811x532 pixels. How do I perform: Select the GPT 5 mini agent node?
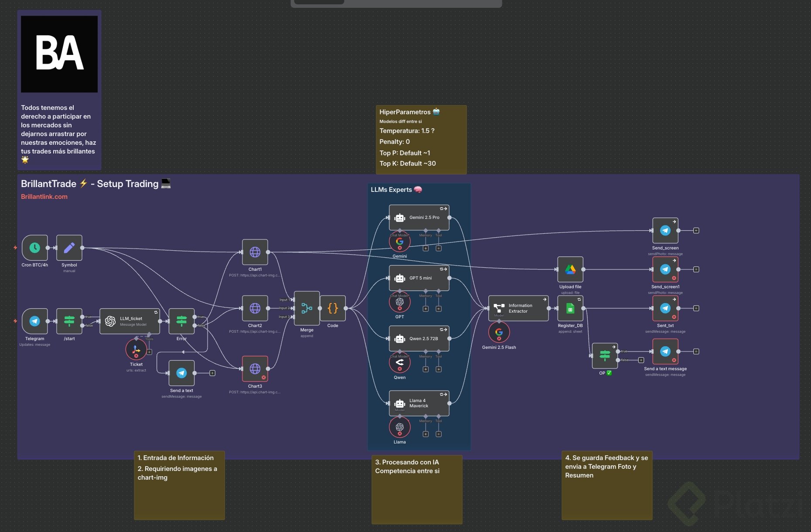pyautogui.click(x=419, y=278)
